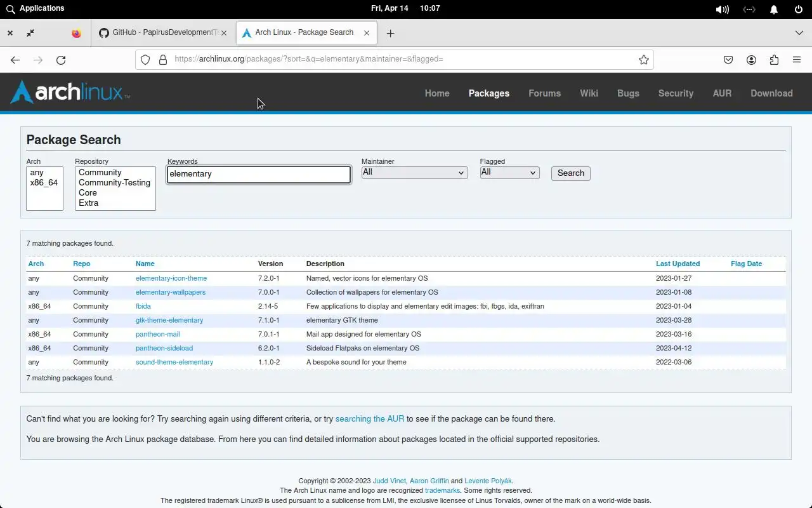
Task: Click the Firefox icon in tab bar
Action: point(76,33)
